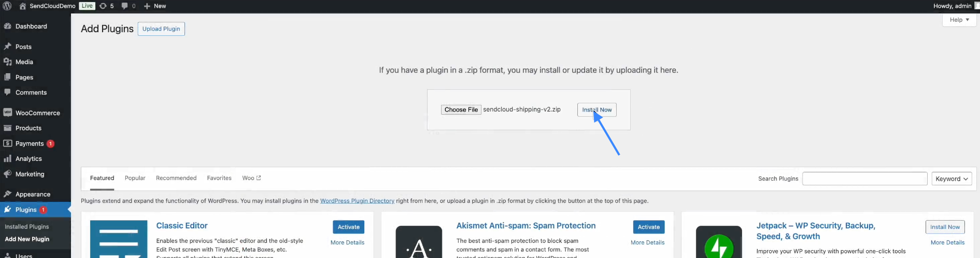Install the Jetpack plugin now
This screenshot has width=980, height=258.
(945, 227)
